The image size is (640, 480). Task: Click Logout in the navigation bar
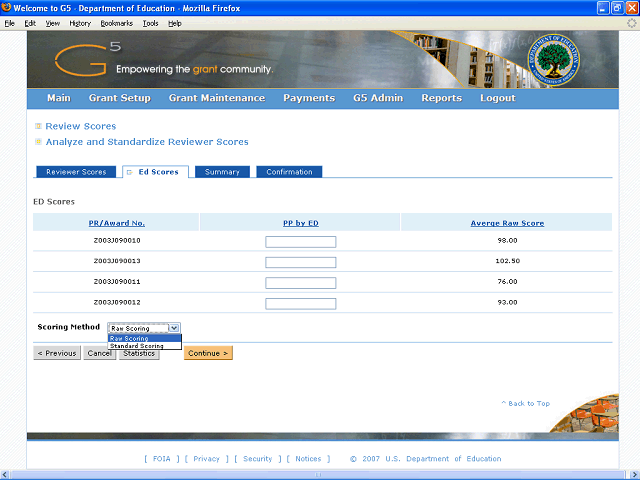[498, 98]
